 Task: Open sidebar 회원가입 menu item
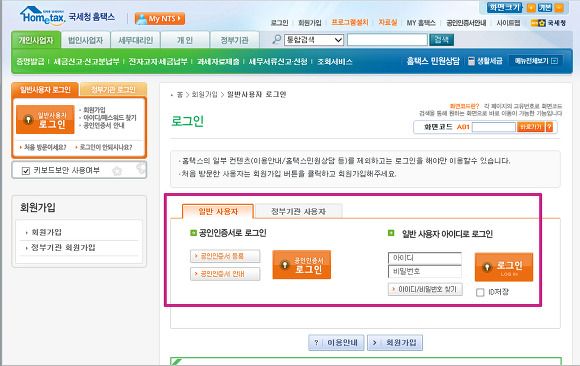pyautogui.click(x=46, y=232)
